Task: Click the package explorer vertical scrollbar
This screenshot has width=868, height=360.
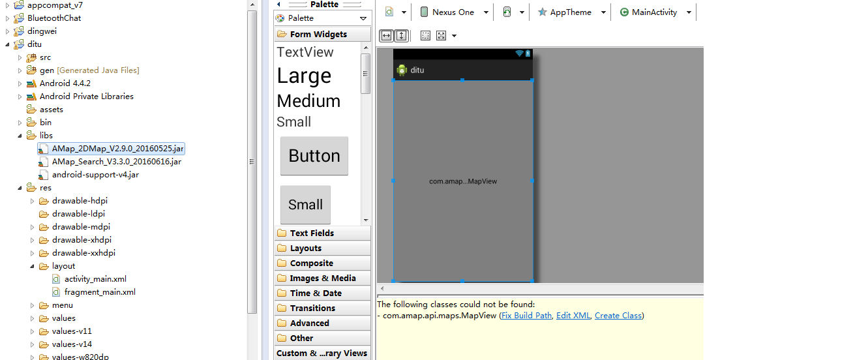Action: tap(252, 161)
